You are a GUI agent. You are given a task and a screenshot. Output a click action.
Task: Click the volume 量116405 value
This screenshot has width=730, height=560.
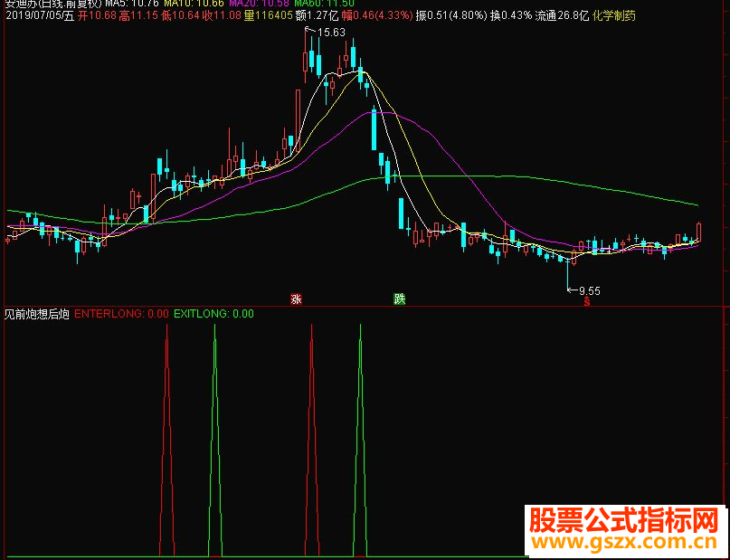(268, 16)
